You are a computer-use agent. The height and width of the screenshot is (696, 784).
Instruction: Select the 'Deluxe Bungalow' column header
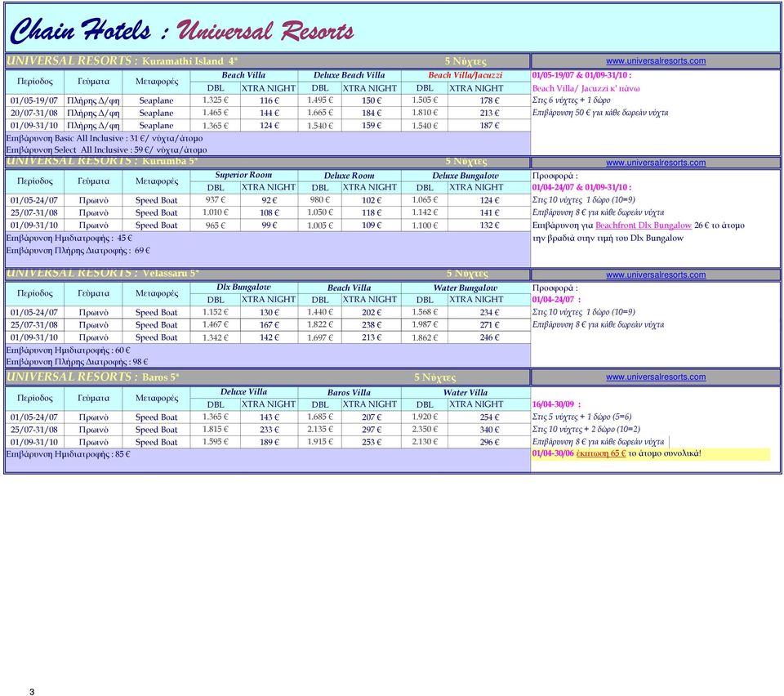tap(465, 176)
